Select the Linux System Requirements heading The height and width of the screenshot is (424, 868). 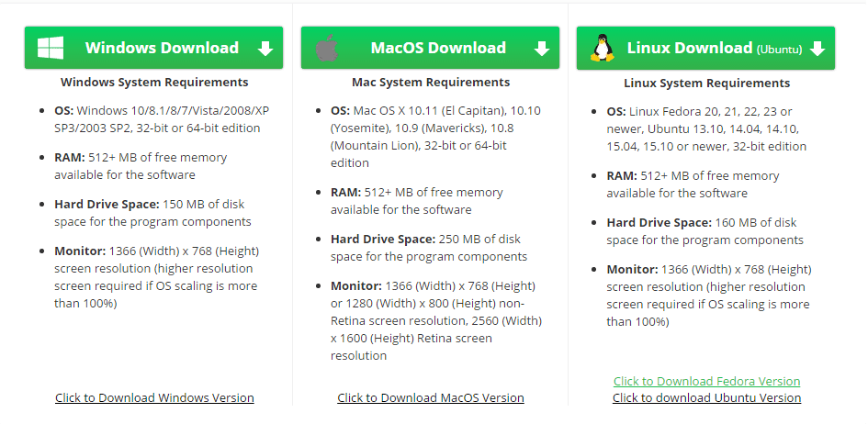pyautogui.click(x=707, y=83)
